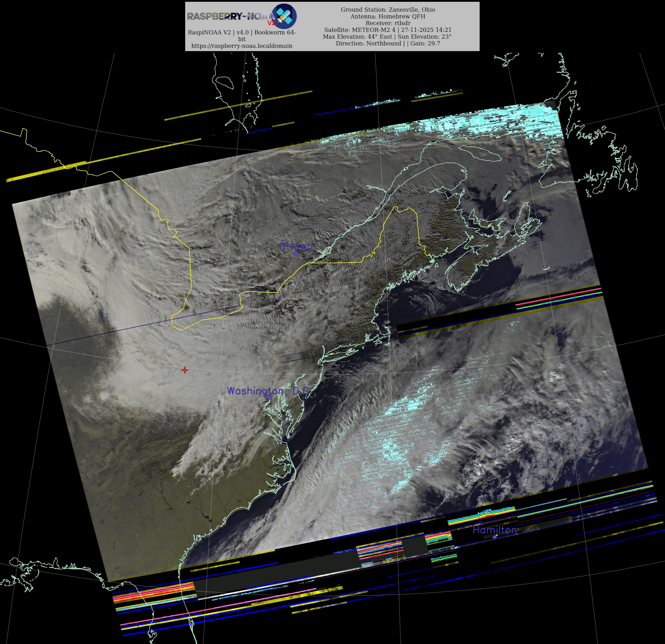Click the Washington, D.C. city dot marker
The image size is (665, 644).
coord(270,398)
